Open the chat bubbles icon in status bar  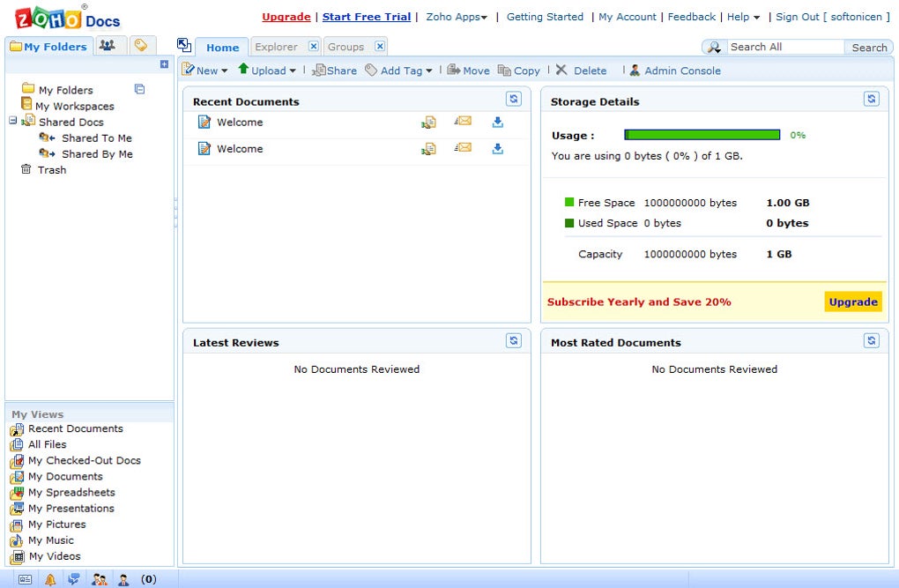point(73,579)
